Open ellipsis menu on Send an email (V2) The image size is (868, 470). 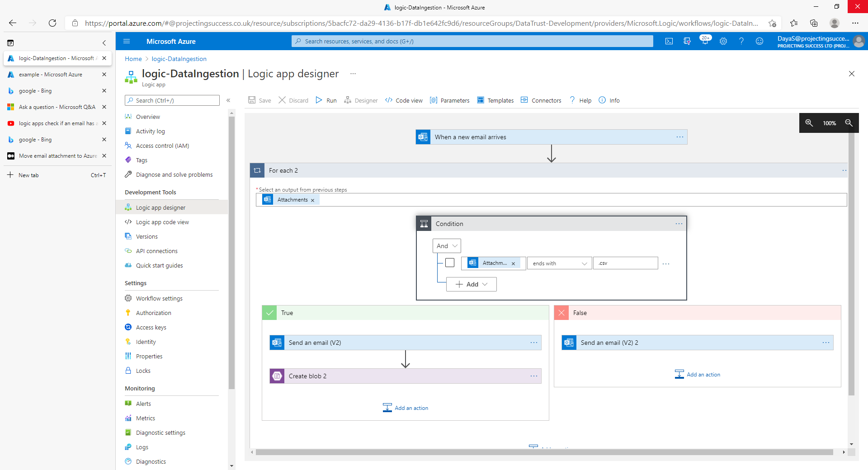(x=534, y=343)
